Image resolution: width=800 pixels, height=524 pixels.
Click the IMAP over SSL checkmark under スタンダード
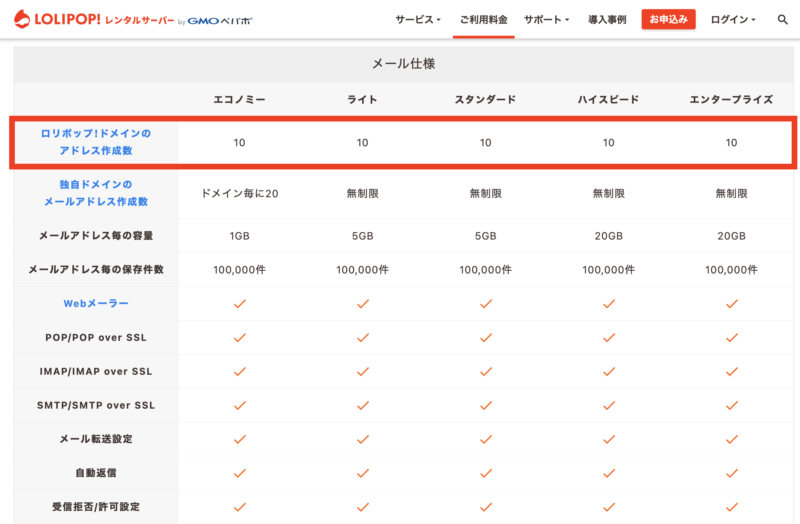pos(486,372)
